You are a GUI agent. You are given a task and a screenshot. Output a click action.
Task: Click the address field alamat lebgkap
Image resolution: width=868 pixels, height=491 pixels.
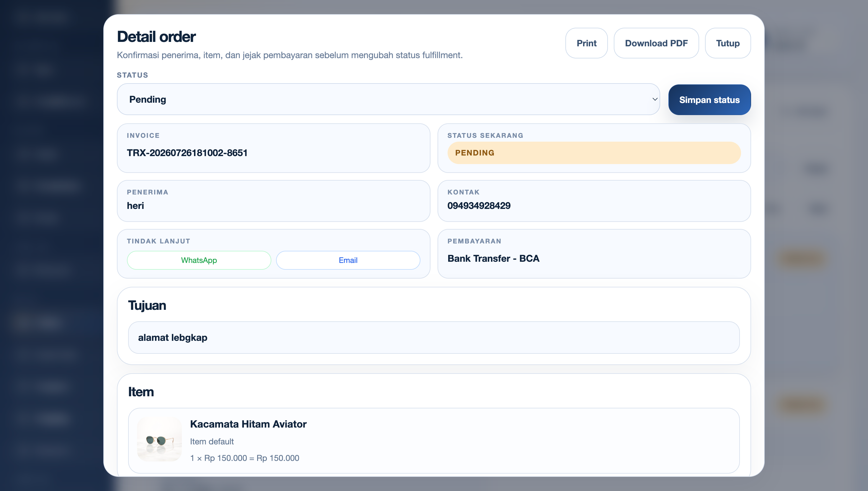coord(433,337)
